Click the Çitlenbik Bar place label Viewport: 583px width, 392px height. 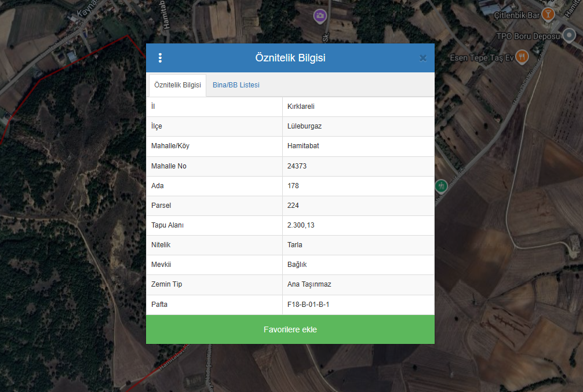(x=516, y=15)
